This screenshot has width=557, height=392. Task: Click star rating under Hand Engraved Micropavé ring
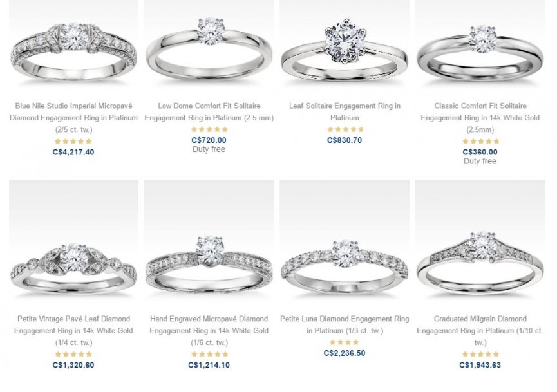(x=209, y=355)
